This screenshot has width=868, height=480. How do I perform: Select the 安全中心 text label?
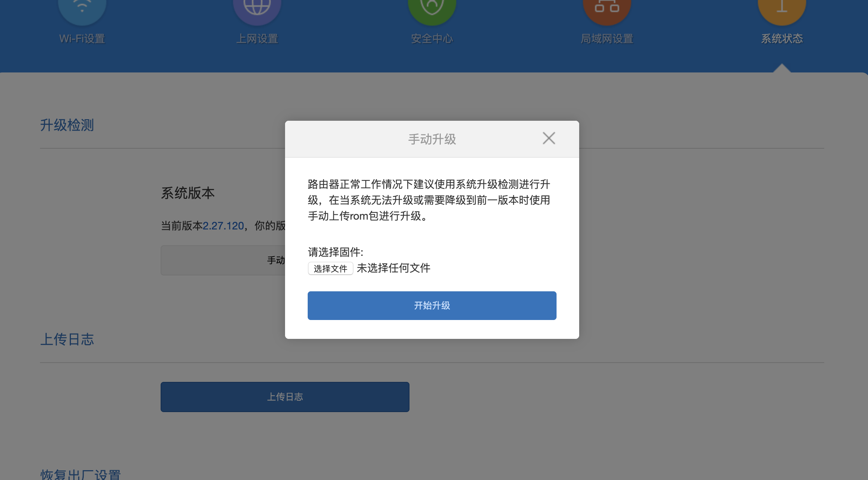coord(432,38)
